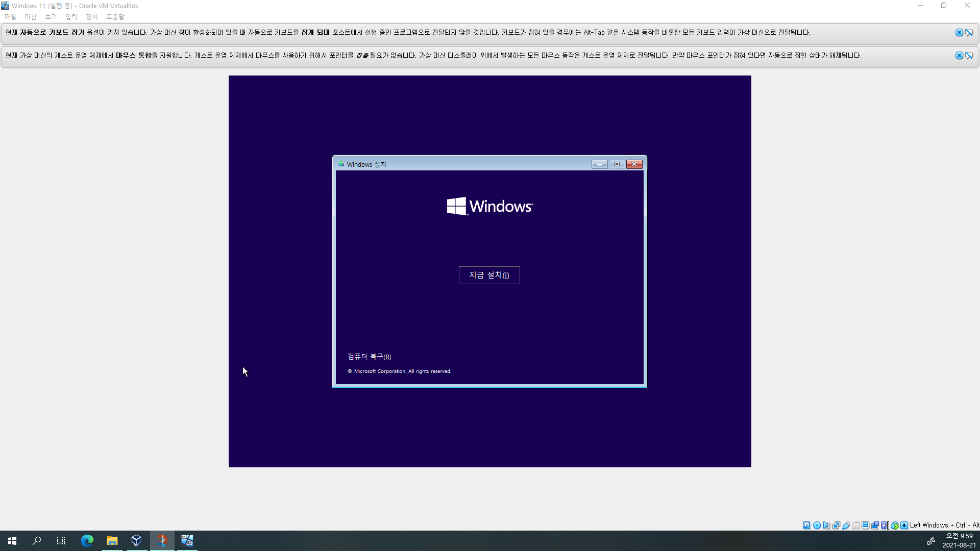980x551 pixels.
Task: Open Microsoft Edge from the taskbar
Action: click(x=87, y=541)
